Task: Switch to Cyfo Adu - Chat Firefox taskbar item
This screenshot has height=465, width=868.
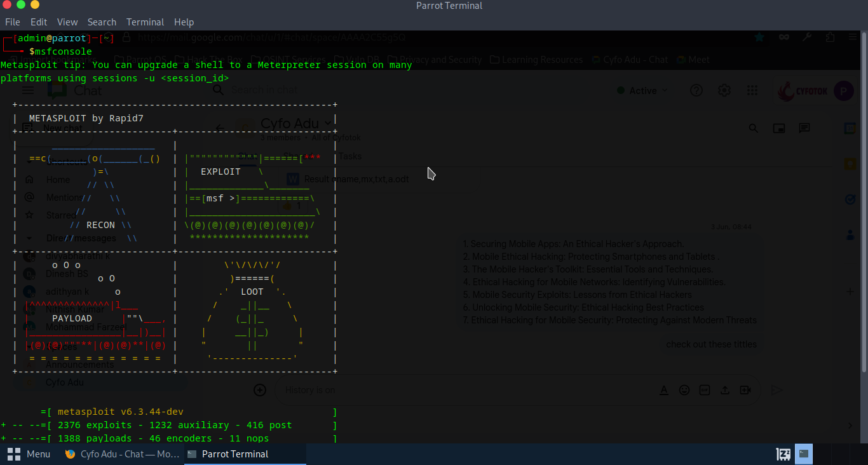Action: (x=123, y=454)
